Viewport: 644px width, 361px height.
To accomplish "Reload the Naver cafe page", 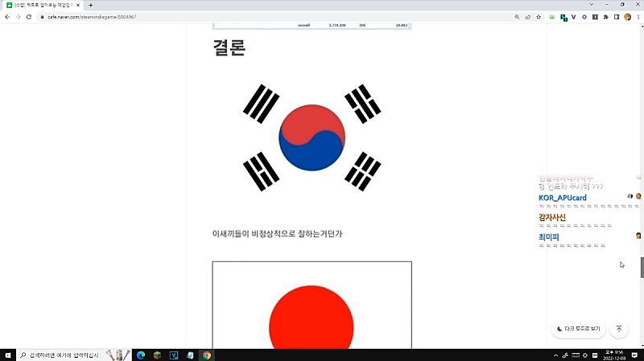I will 29,17.
